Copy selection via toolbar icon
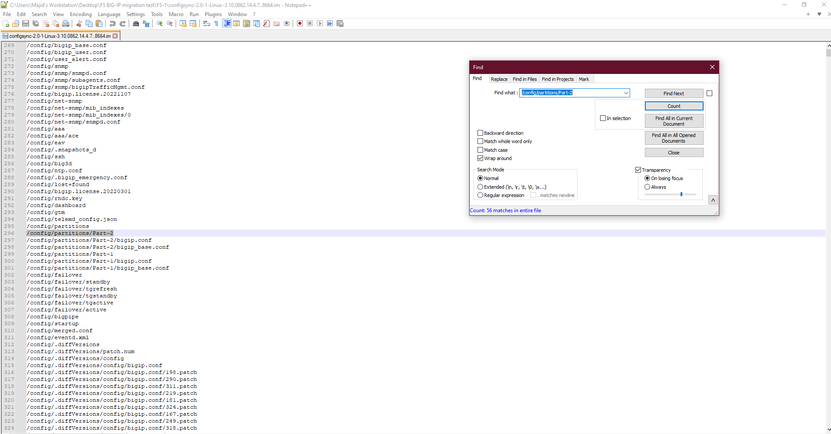Image resolution: width=831 pixels, height=434 pixels. [x=89, y=24]
